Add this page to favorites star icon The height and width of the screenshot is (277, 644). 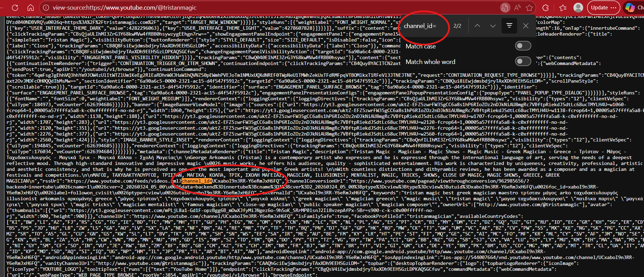(x=529, y=8)
